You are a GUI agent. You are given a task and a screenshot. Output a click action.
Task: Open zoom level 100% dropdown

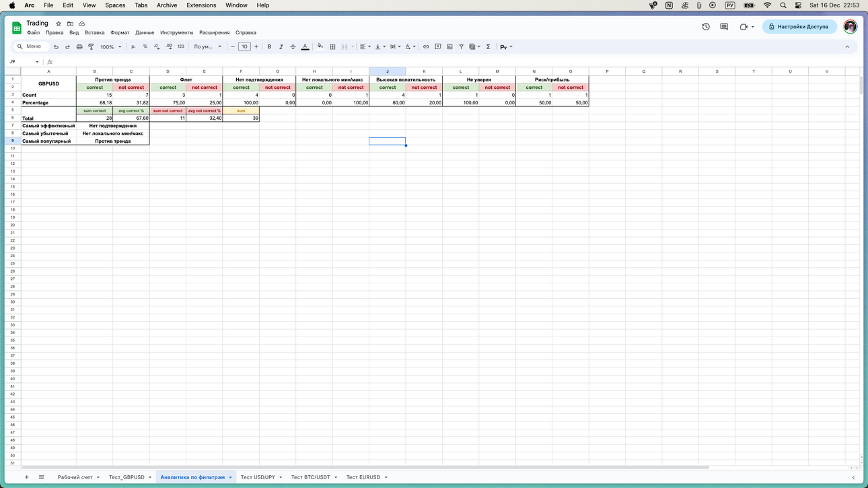tap(111, 46)
